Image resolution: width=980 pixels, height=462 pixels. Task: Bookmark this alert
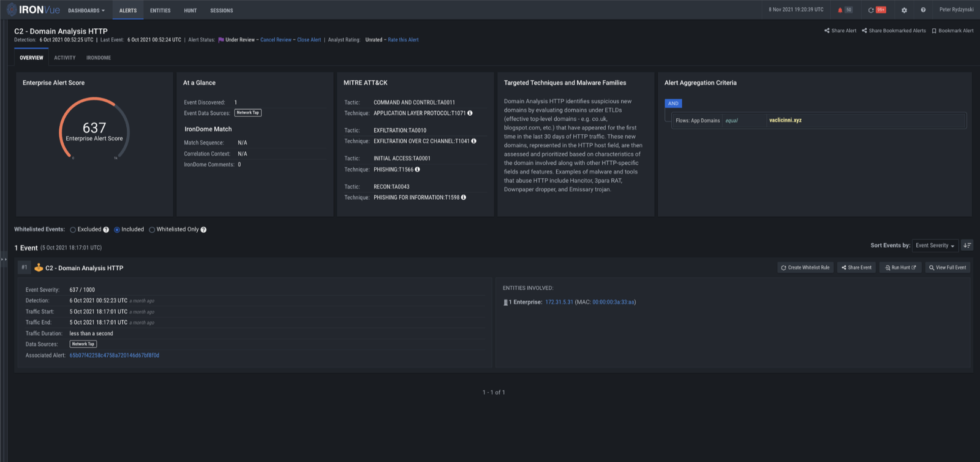[952, 31]
